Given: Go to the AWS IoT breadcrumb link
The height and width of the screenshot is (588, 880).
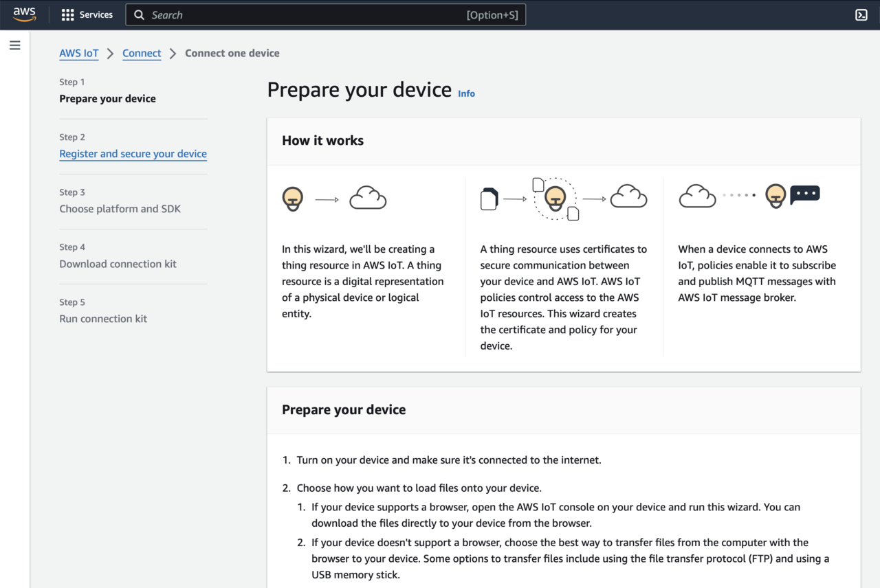Looking at the screenshot, I should point(79,54).
